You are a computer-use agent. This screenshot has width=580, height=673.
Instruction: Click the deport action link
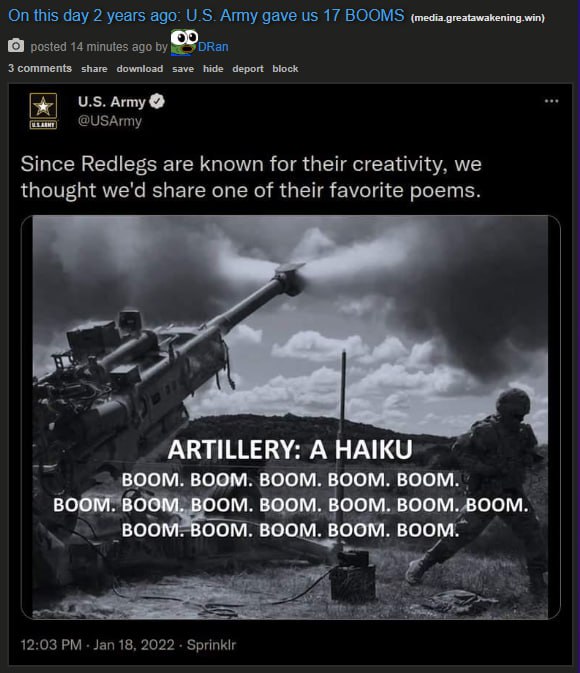pos(248,69)
